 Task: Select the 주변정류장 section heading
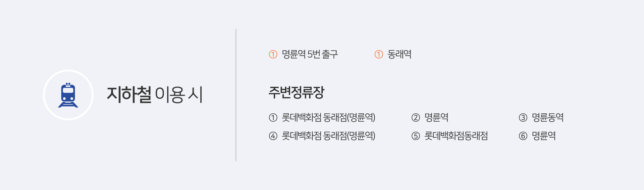pos(297,92)
